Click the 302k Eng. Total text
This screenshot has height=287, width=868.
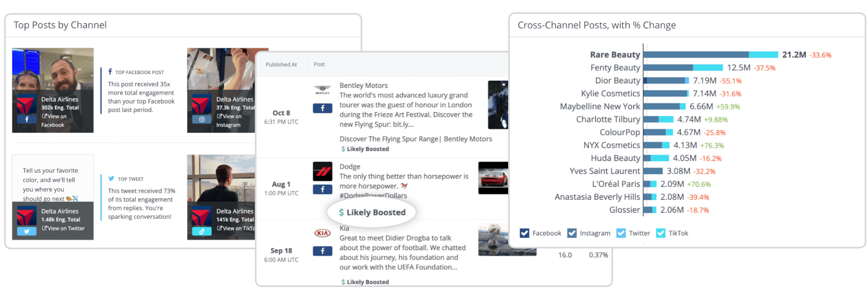[60, 108]
